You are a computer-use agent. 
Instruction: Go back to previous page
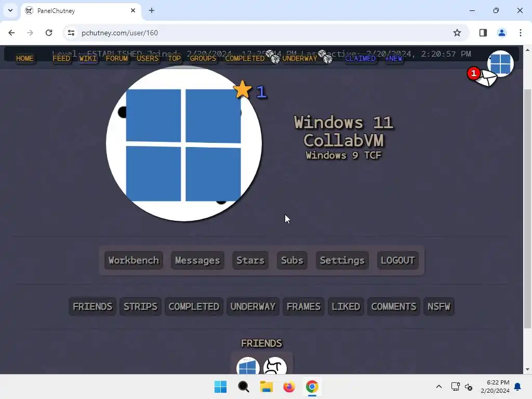pos(11,33)
